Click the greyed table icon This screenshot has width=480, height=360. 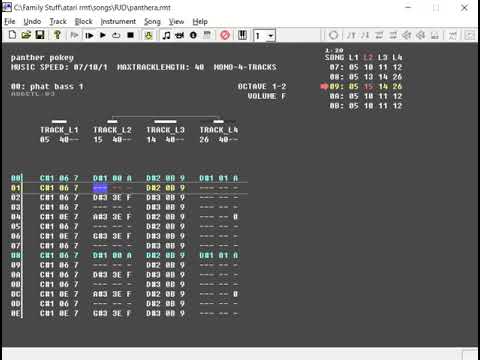pyautogui.click(x=207, y=35)
